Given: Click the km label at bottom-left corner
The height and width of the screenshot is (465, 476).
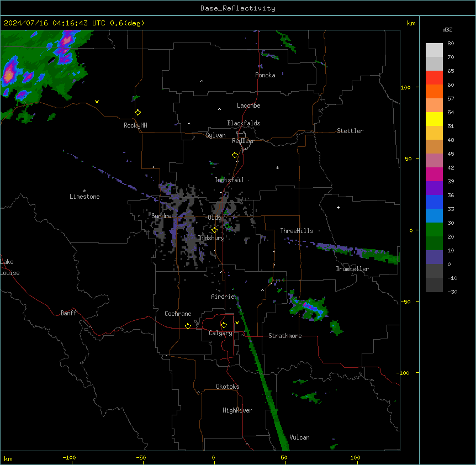Looking at the screenshot, I should click(8, 458).
